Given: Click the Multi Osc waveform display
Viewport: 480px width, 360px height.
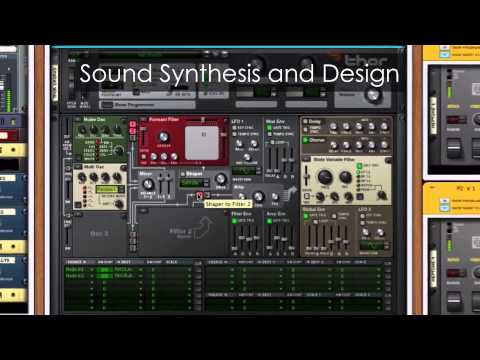Looking at the screenshot, I should tap(107, 189).
